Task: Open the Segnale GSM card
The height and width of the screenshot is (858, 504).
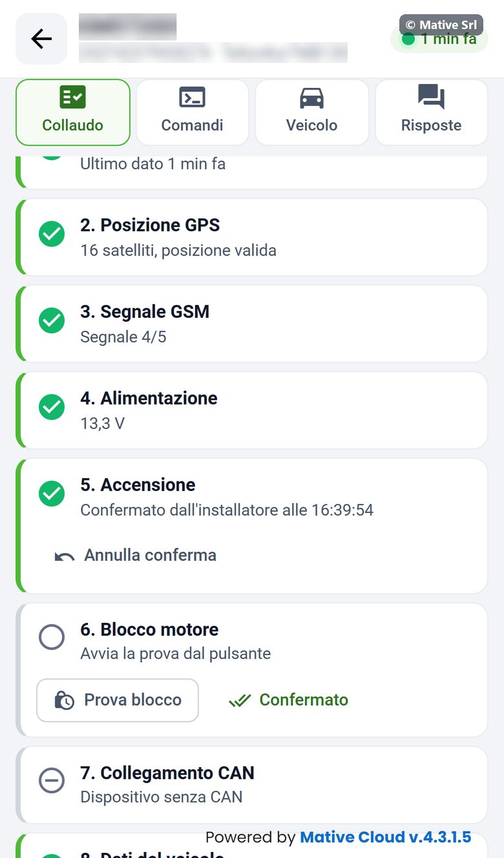Action: [252, 324]
